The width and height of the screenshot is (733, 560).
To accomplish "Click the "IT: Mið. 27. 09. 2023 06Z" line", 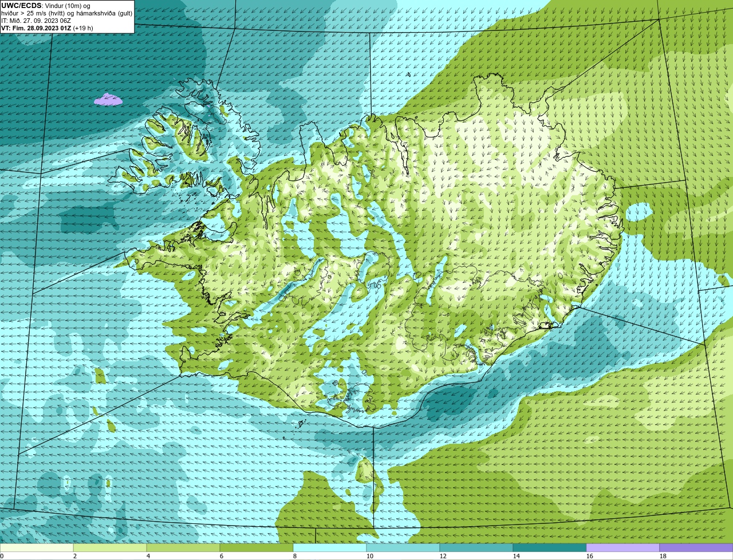I will (x=36, y=21).
